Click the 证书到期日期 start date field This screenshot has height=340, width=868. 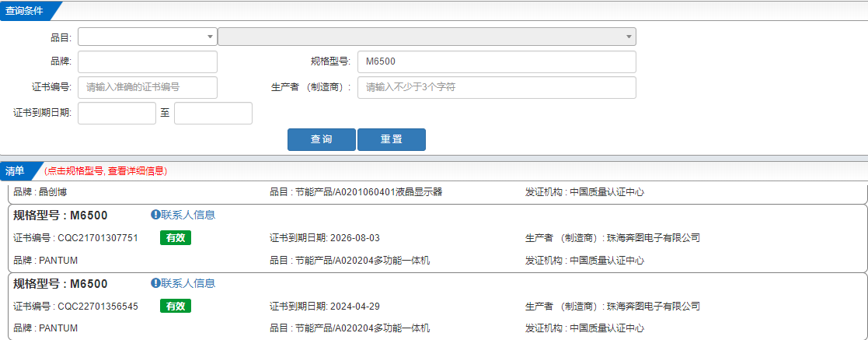[117, 113]
